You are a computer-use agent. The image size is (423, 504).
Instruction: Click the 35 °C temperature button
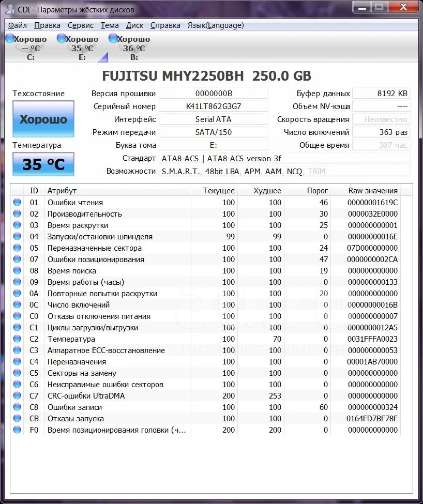click(43, 164)
